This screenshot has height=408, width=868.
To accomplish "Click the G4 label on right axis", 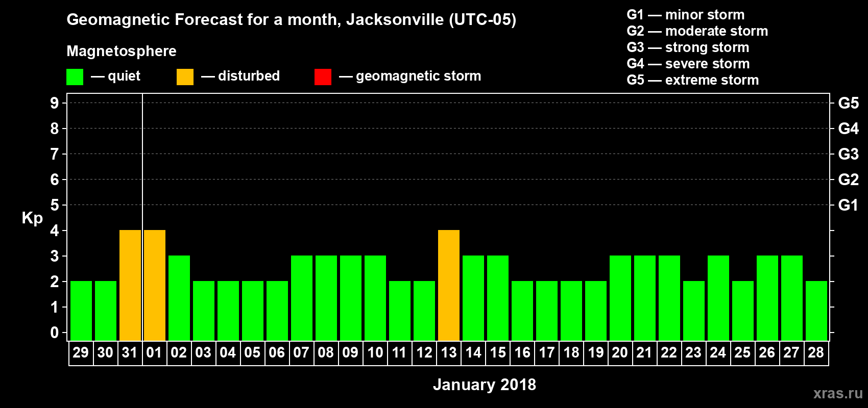I will (x=849, y=129).
